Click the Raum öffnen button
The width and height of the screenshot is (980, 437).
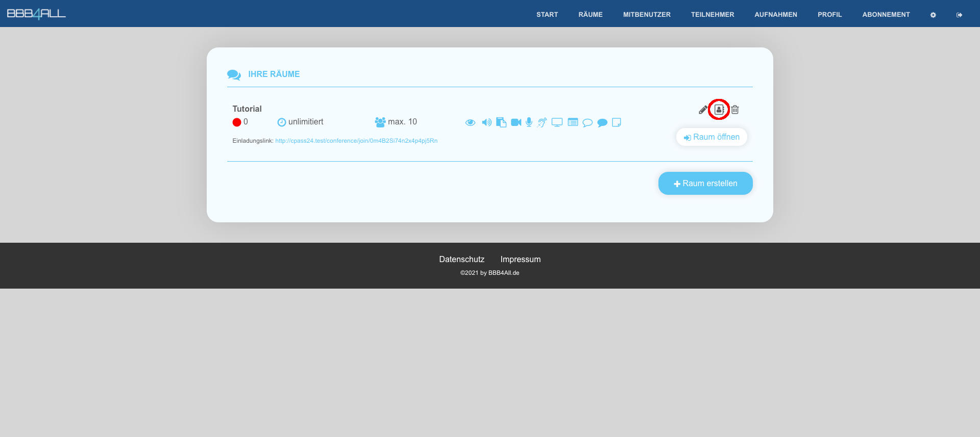pyautogui.click(x=712, y=137)
